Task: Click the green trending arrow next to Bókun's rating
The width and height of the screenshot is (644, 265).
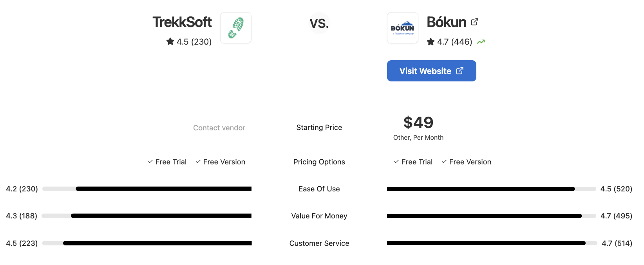Action: coord(481,41)
